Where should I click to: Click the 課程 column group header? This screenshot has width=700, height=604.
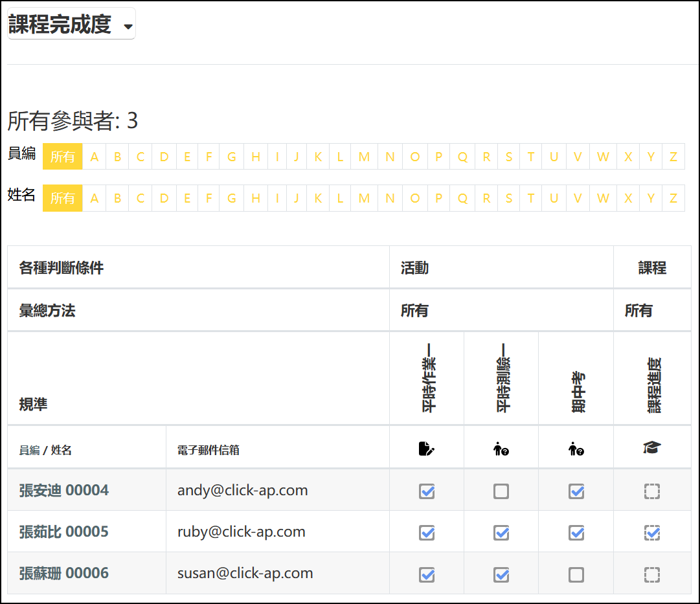click(x=652, y=268)
